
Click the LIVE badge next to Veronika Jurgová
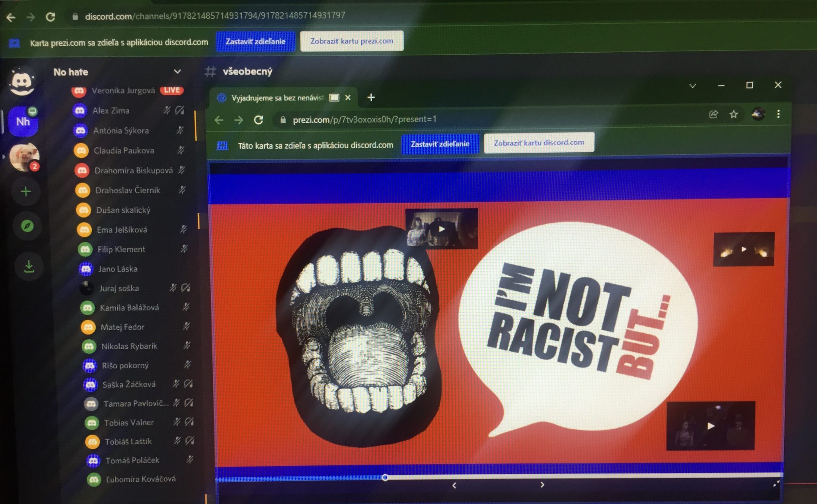(172, 90)
